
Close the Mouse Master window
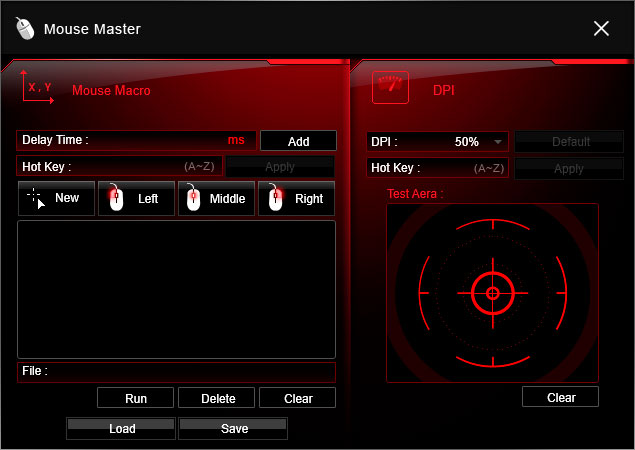point(601,28)
